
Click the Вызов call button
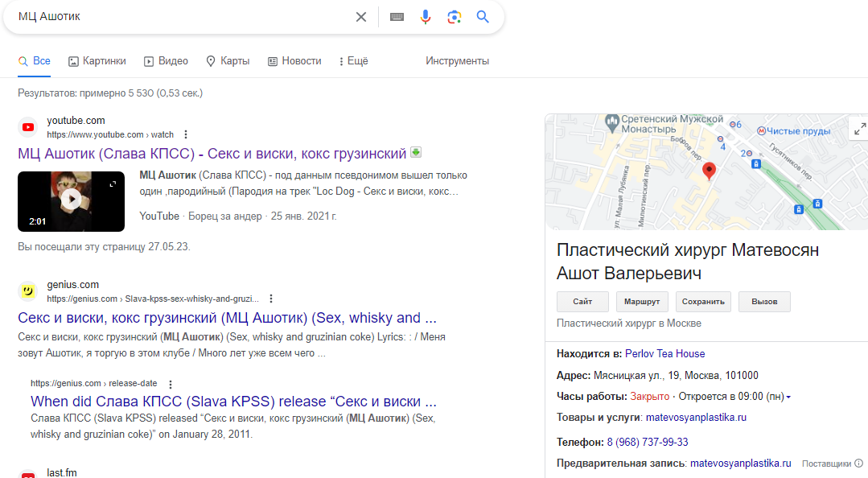[x=764, y=301]
